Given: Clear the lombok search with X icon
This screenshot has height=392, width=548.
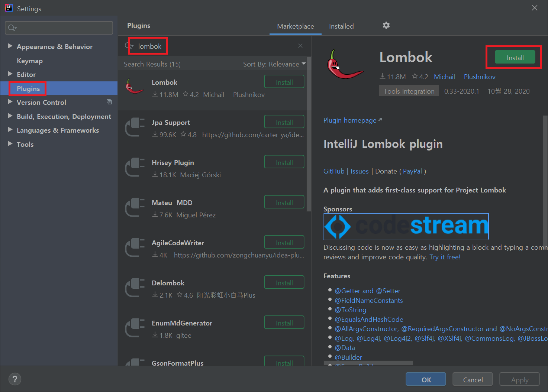Looking at the screenshot, I should [x=300, y=46].
